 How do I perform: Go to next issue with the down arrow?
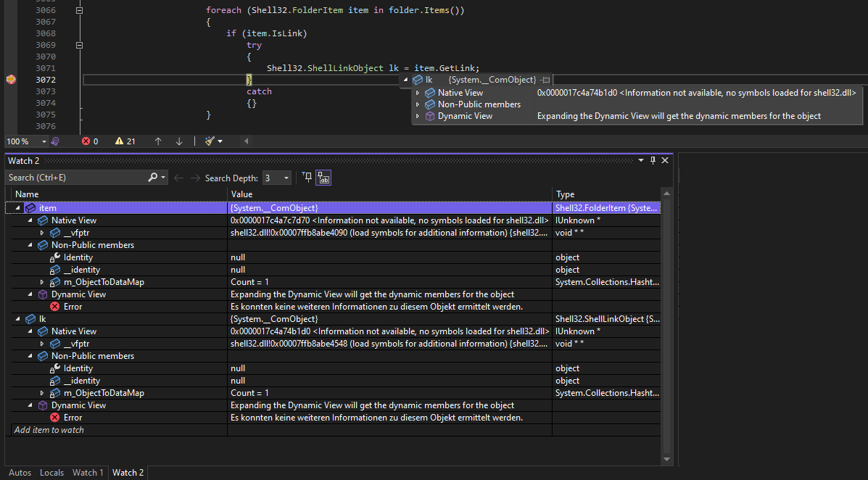pyautogui.click(x=179, y=141)
